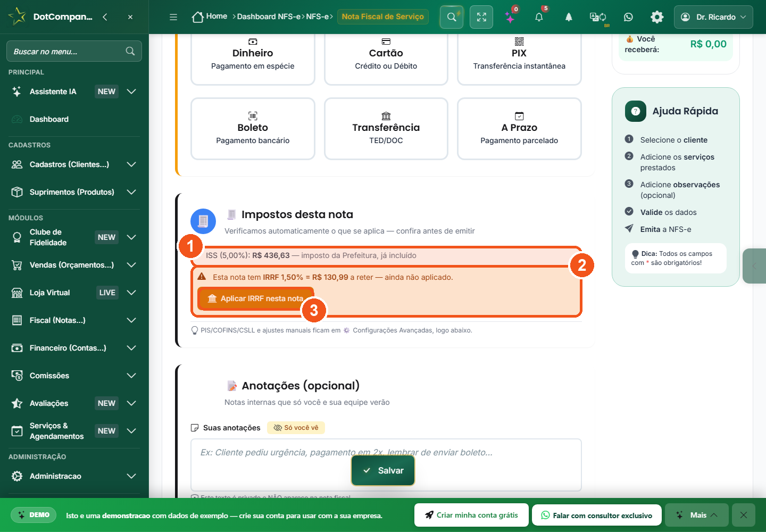This screenshot has width=766, height=532.
Task: Click the search icon in top bar
Action: point(452,17)
